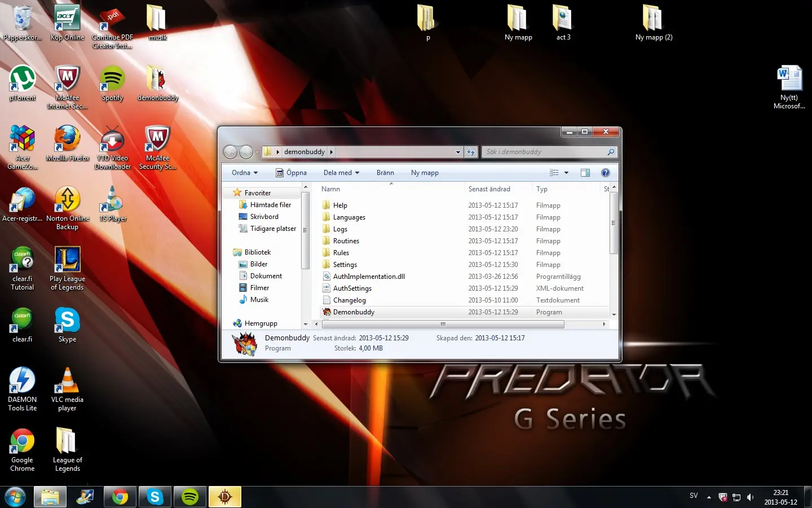
Task: Open the view options dropdown arrow
Action: [566, 173]
